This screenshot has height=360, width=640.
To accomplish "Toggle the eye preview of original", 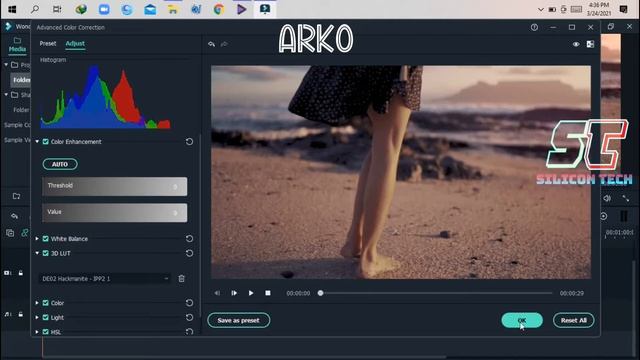I will [576, 44].
